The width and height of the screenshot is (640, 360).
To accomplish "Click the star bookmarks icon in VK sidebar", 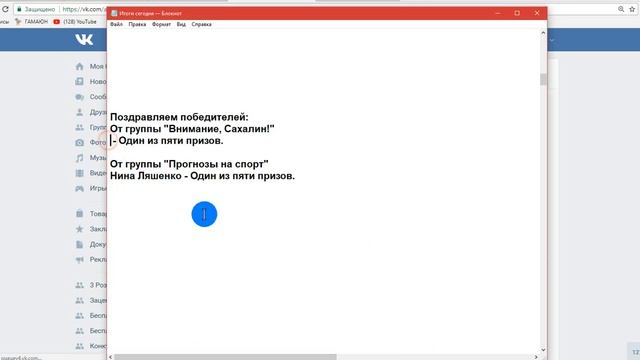I will (80, 229).
